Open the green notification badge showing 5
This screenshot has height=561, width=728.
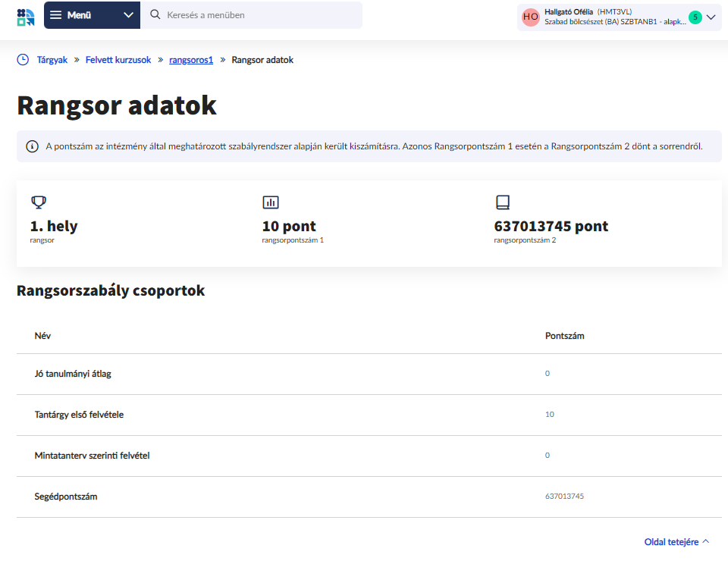point(695,17)
